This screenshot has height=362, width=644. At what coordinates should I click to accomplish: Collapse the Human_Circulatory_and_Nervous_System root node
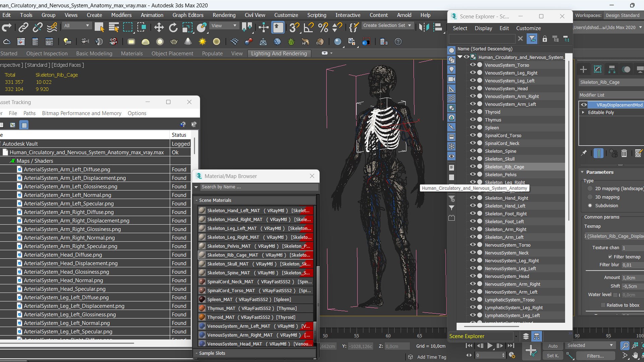460,57
